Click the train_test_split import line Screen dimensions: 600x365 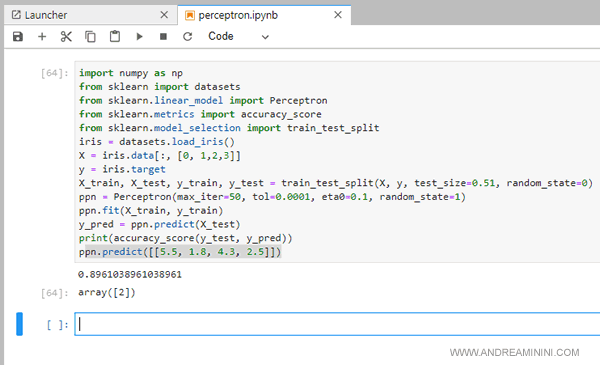pyautogui.click(x=229, y=128)
